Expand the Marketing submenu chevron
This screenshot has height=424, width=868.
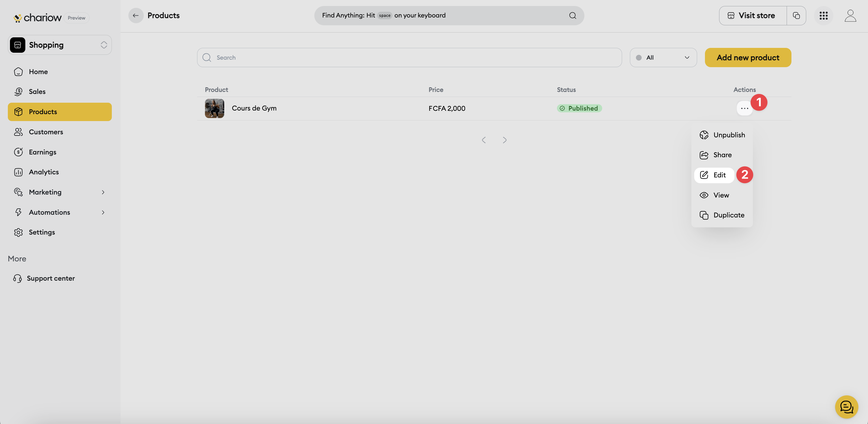click(x=103, y=192)
